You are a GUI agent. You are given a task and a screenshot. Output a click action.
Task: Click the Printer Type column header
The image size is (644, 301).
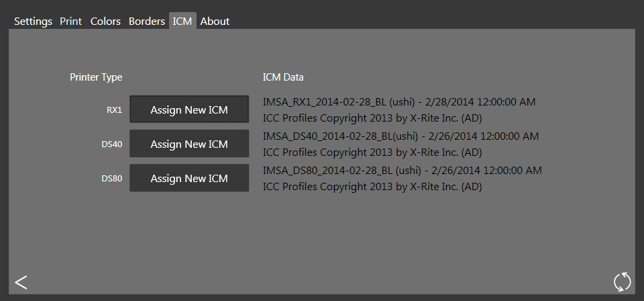point(96,77)
